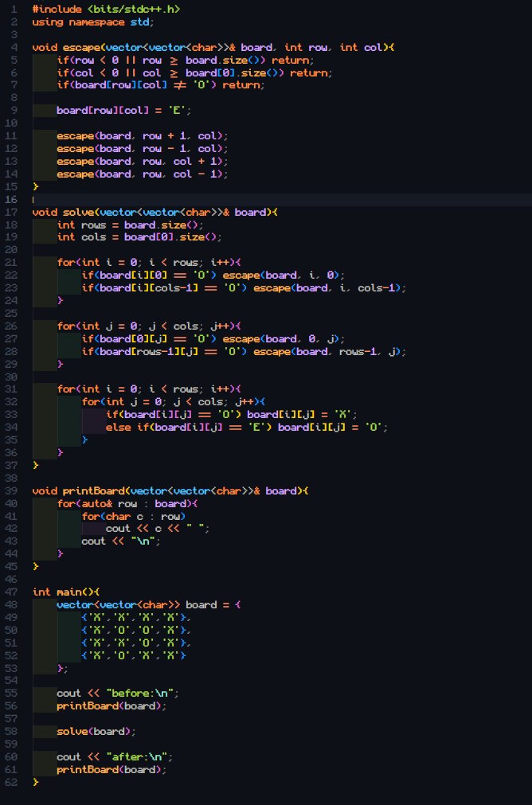Screen dimensions: 532x805
Task: Click the closing brace on line 45
Action: (x=35, y=567)
